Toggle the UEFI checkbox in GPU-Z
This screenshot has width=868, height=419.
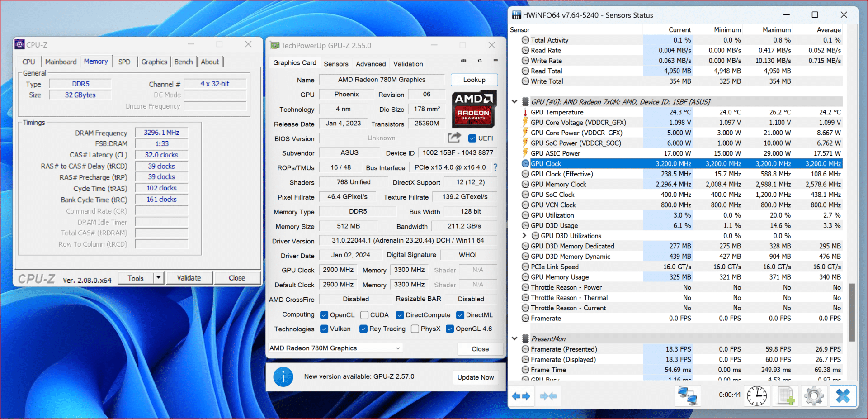(x=472, y=138)
